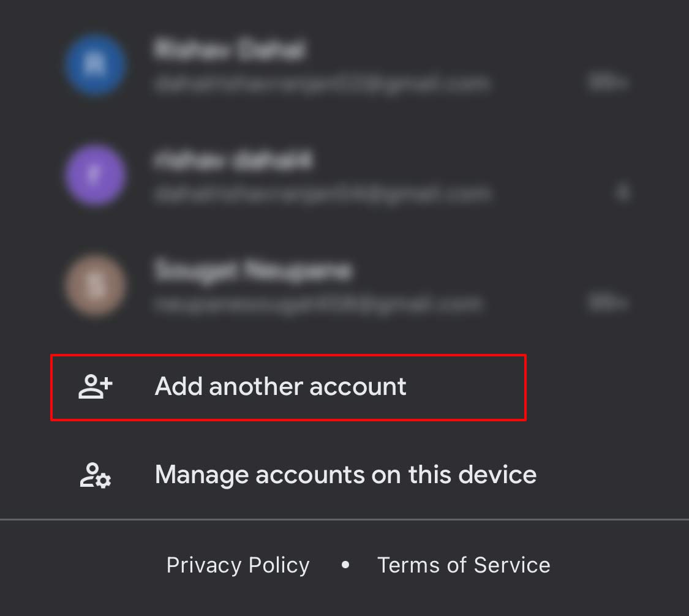
Task: Click the dot between Privacy Policy and Terms
Action: point(345,565)
